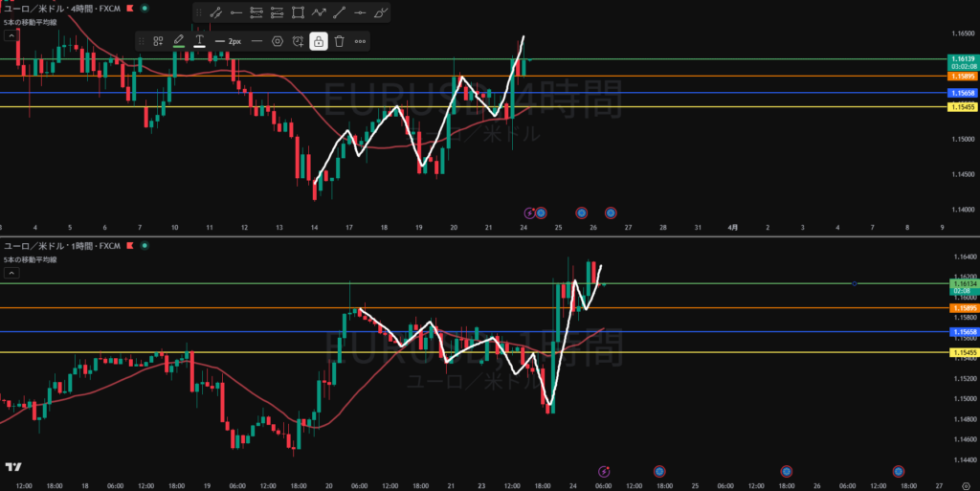Viewport: 980px width, 491px height.
Task: Change the line color with pencil swatch
Action: pyautogui.click(x=179, y=41)
